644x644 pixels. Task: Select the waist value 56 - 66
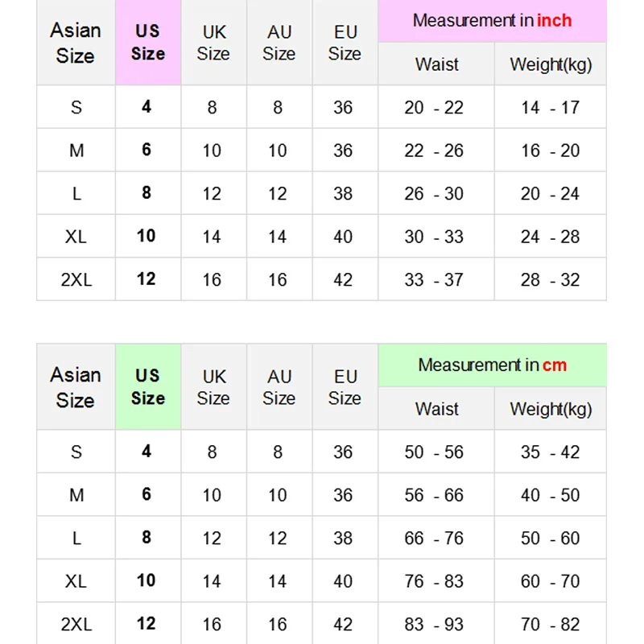pos(435,495)
